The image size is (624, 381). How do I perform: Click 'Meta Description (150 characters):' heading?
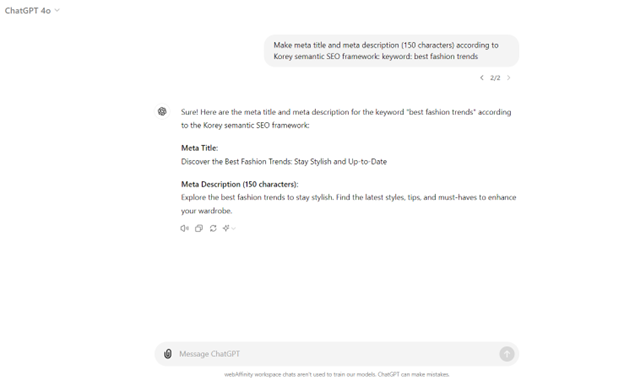click(240, 184)
